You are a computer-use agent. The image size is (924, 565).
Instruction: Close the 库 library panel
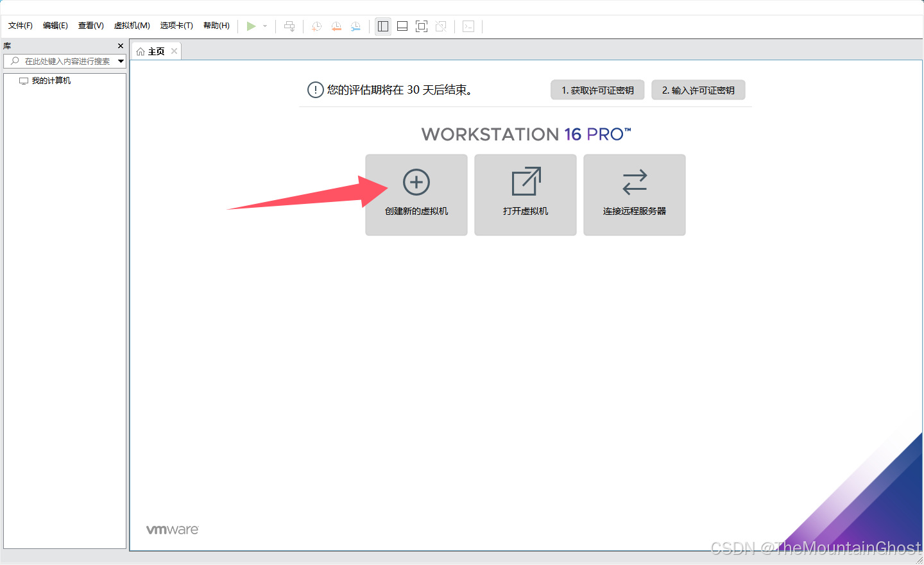121,46
